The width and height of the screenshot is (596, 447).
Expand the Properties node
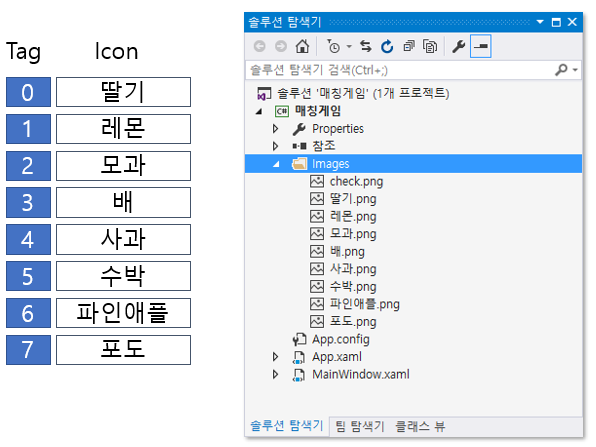pyautogui.click(x=276, y=129)
